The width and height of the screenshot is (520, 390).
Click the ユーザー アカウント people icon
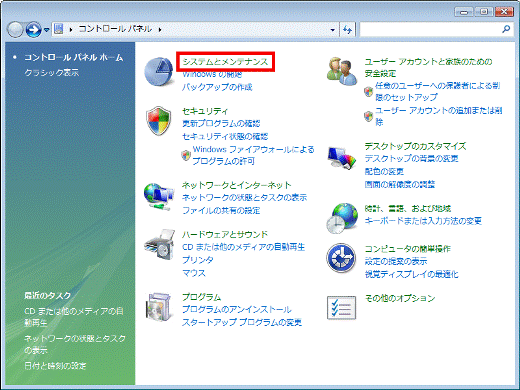click(x=342, y=71)
